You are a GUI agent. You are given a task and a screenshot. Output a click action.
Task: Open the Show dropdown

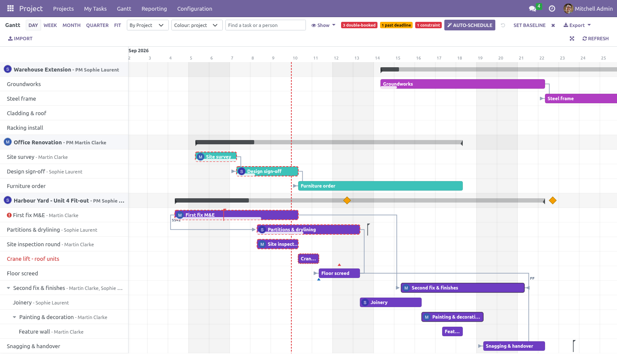point(323,25)
